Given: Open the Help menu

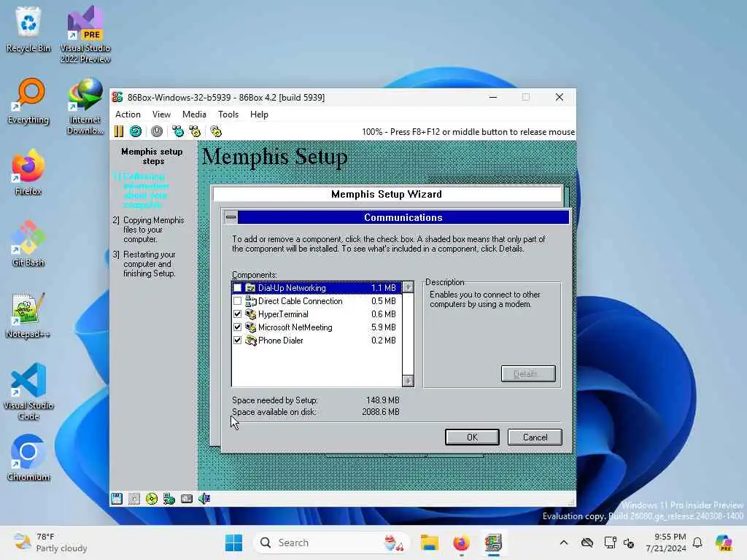Looking at the screenshot, I should click(x=259, y=114).
